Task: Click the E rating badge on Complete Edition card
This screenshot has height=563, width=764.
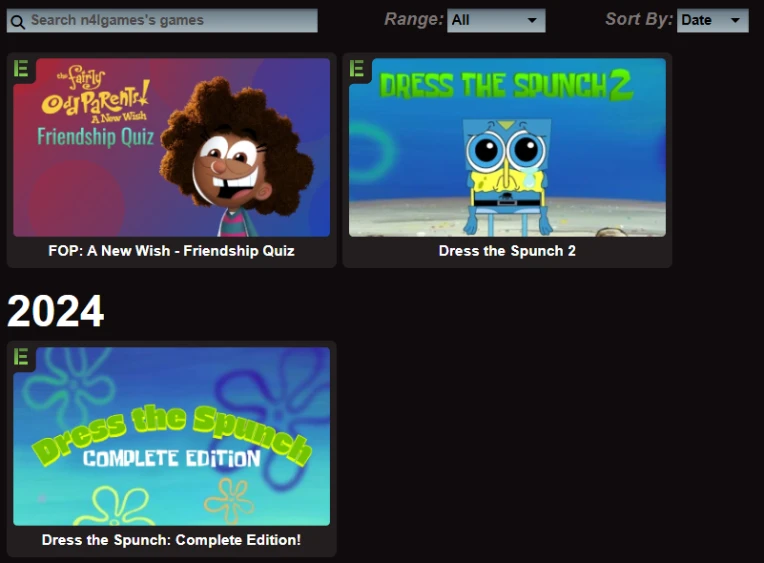Action: 21,357
